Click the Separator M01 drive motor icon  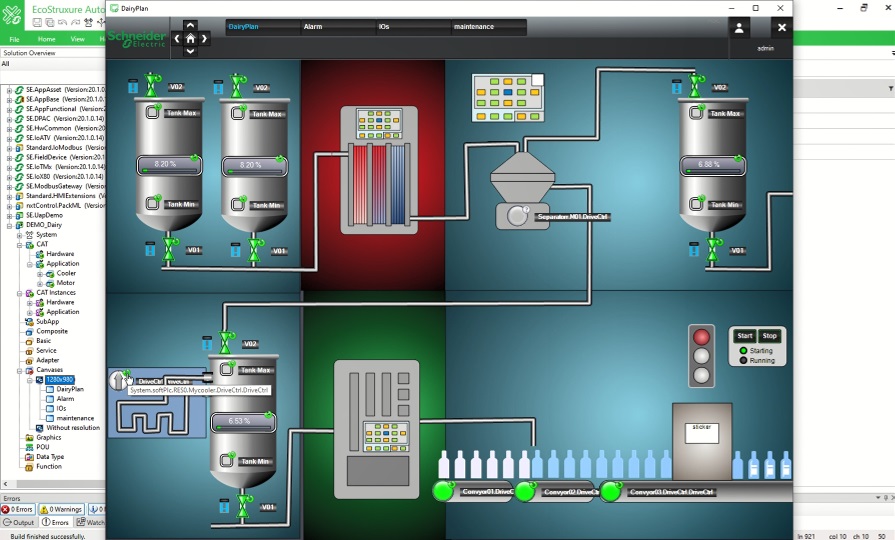pos(517,215)
